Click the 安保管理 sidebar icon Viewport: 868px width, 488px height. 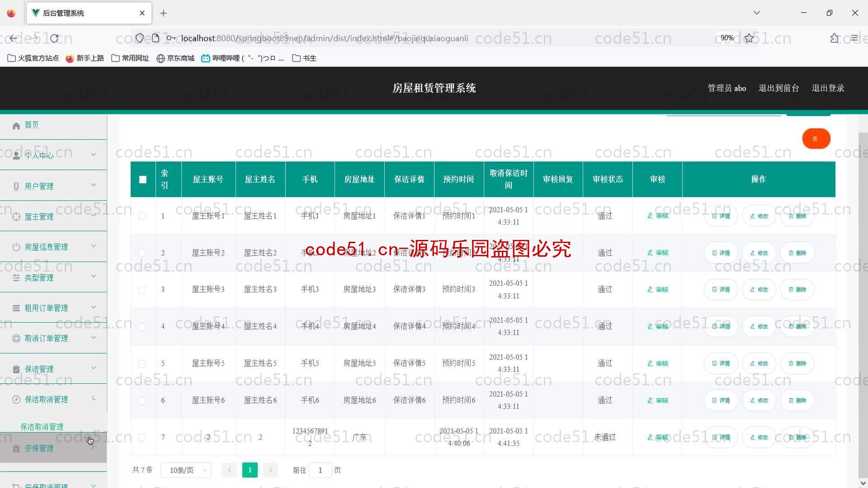click(16, 448)
